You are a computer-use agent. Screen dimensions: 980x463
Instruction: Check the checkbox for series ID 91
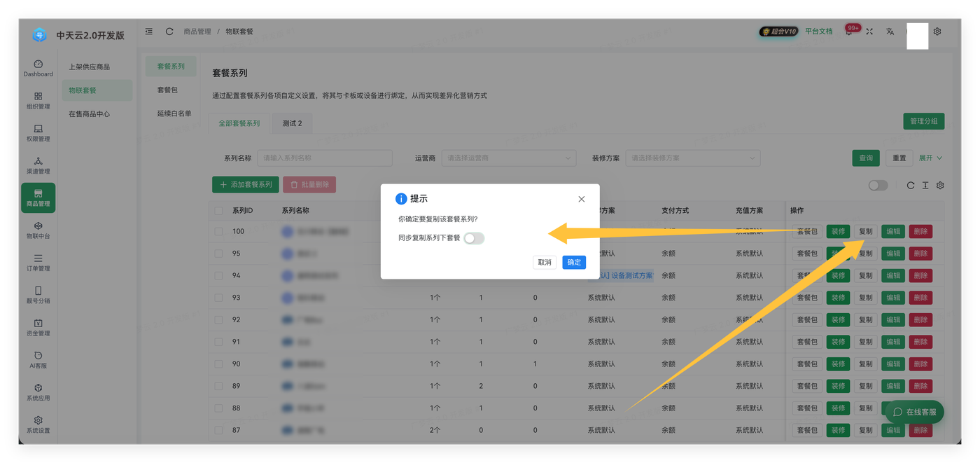click(219, 342)
